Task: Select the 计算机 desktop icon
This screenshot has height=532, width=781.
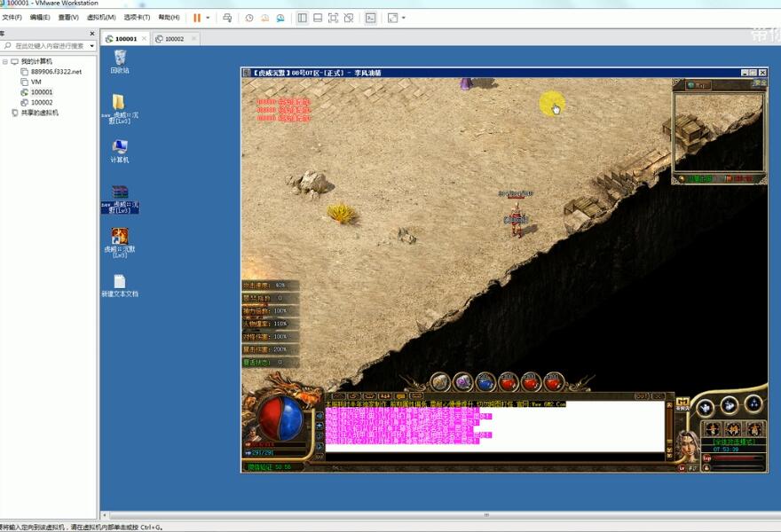Action: (x=120, y=151)
